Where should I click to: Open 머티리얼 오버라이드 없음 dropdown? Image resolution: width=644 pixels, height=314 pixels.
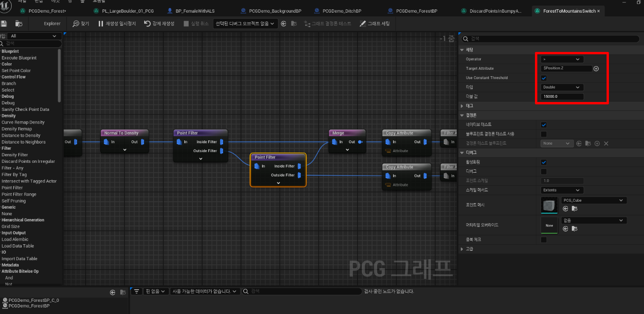[593, 220]
